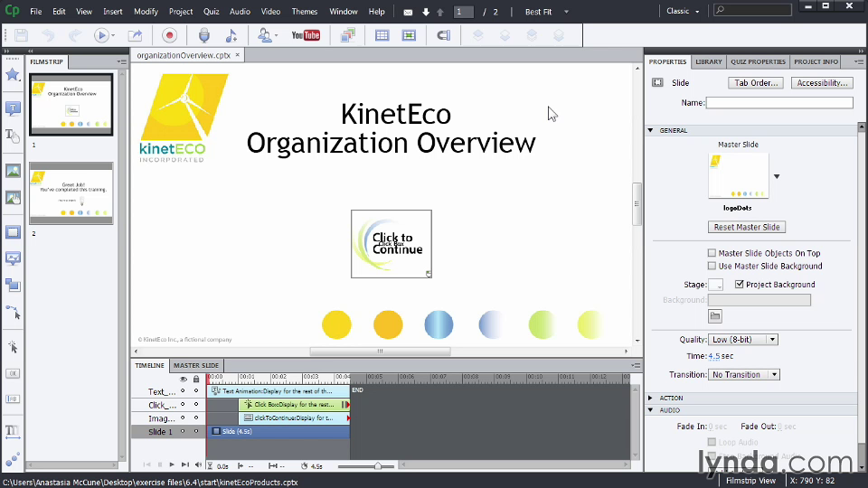Click the slide Name input field
The image size is (868, 488).
(x=779, y=102)
